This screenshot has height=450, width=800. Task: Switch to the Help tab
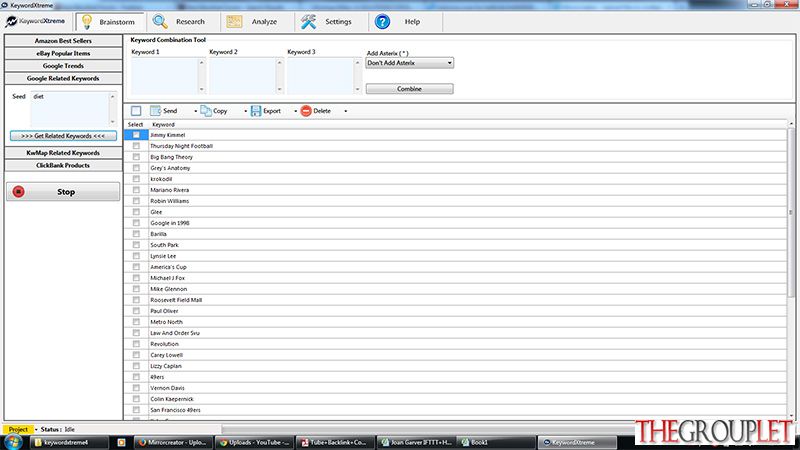(405, 22)
